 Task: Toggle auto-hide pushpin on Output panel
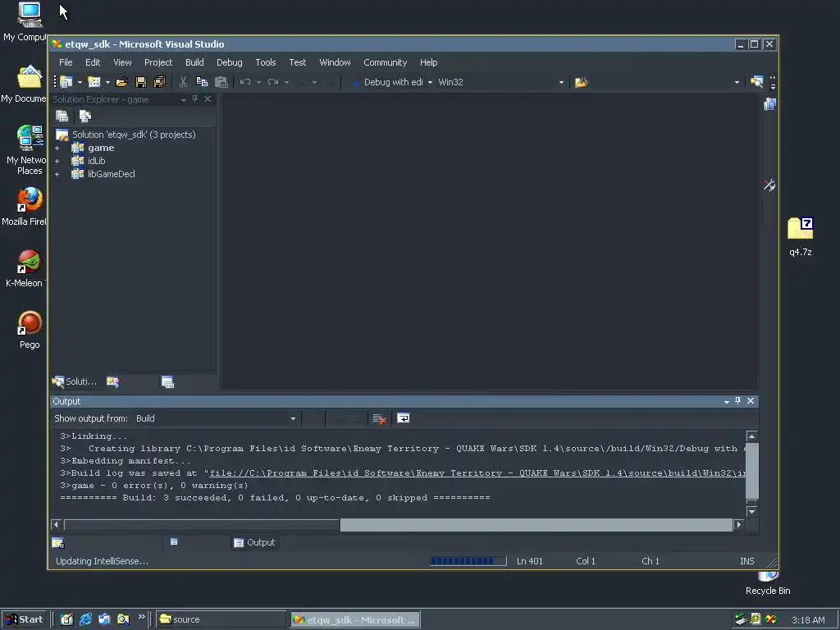(738, 400)
